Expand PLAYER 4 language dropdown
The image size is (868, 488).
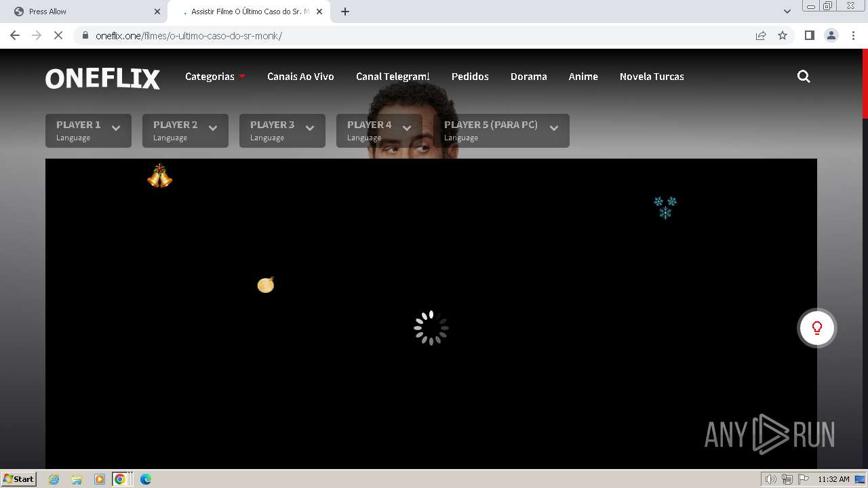379,130
